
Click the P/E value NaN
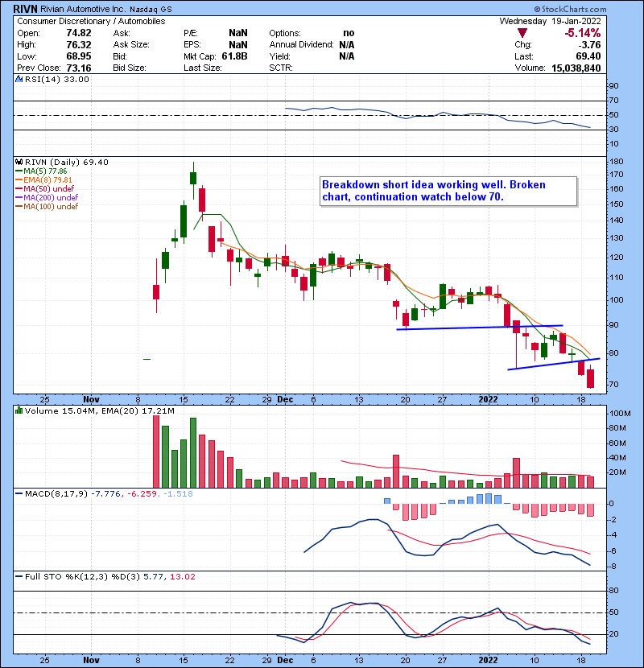tap(237, 33)
